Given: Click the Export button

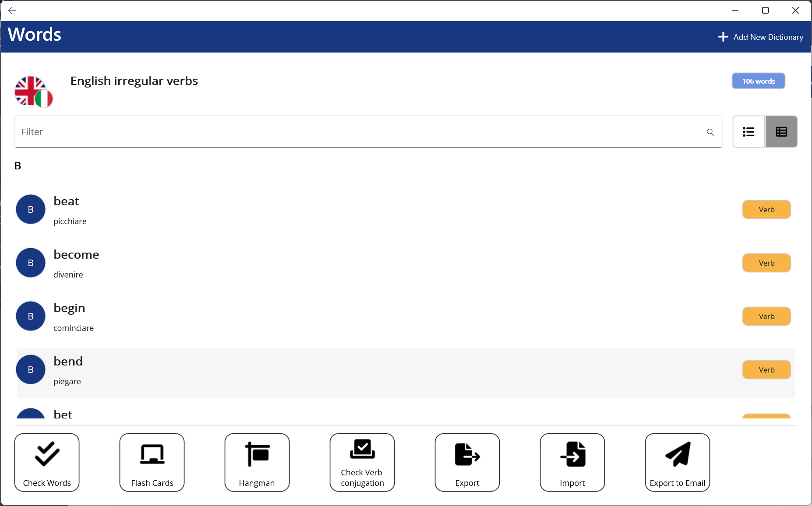Looking at the screenshot, I should 467,463.
